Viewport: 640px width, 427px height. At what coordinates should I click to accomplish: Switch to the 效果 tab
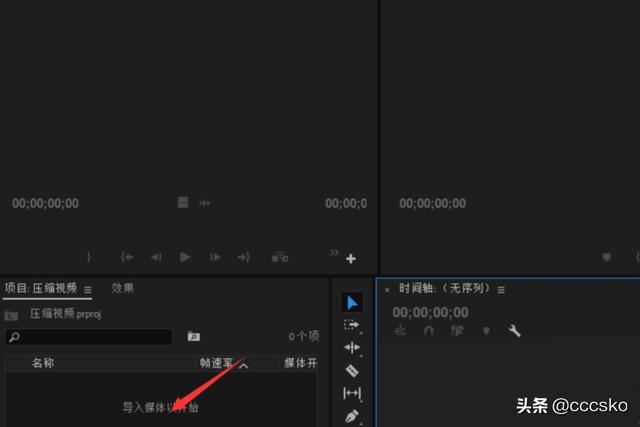coord(123,288)
